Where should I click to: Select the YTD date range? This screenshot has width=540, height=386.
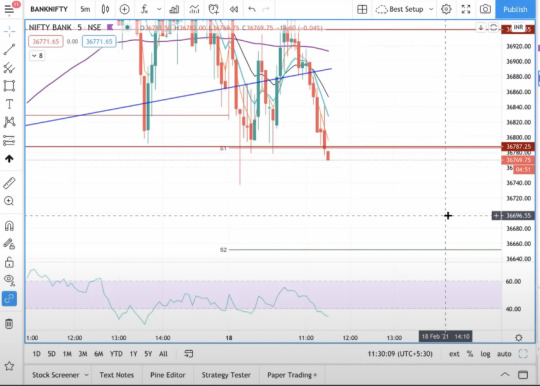116,354
